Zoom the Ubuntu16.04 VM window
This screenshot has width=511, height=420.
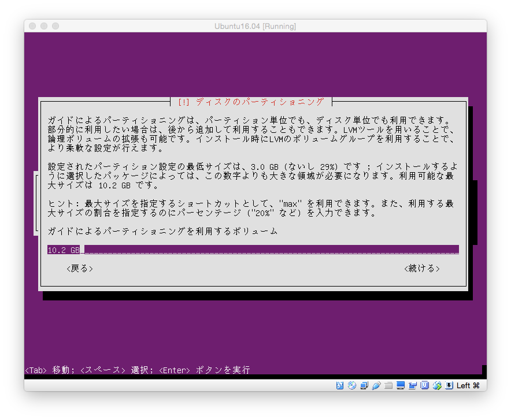tap(55, 26)
